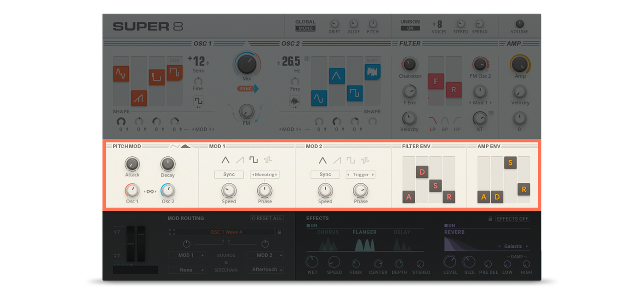Toggle the Unison ON switch
The image size is (644, 301).
(x=410, y=28)
